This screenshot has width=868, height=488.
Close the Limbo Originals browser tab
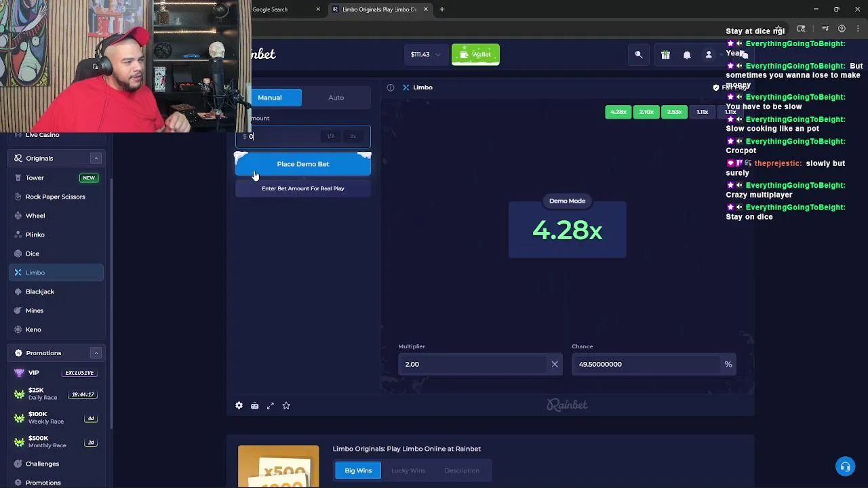pyautogui.click(x=426, y=9)
